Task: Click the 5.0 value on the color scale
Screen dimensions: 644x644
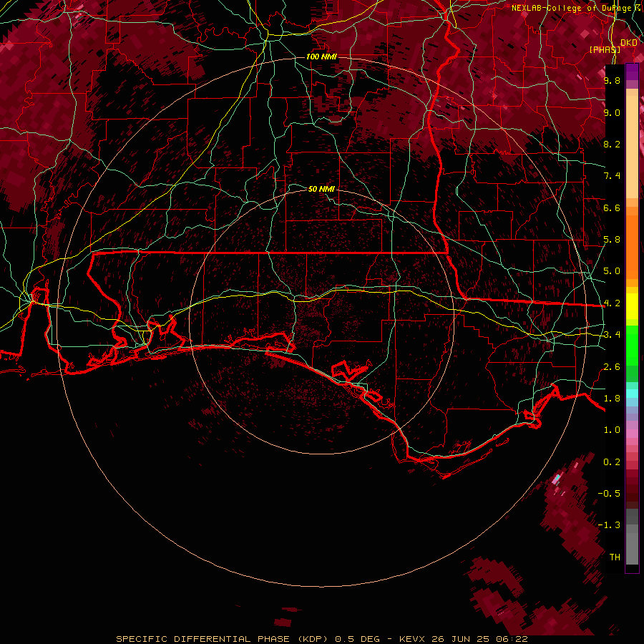Action: (x=612, y=271)
